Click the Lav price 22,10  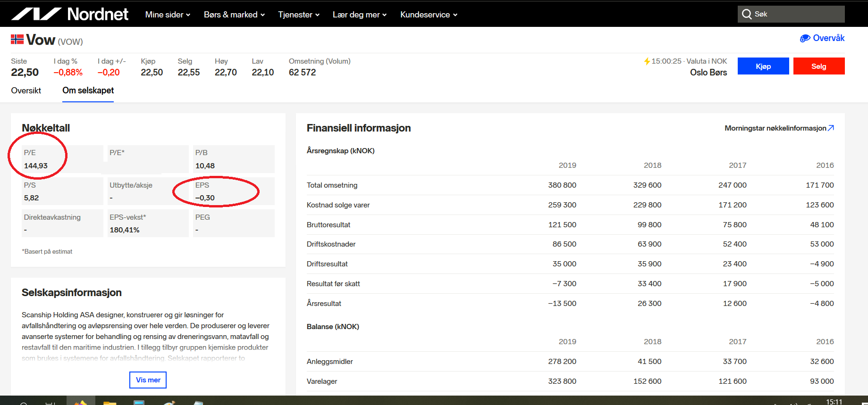point(263,72)
